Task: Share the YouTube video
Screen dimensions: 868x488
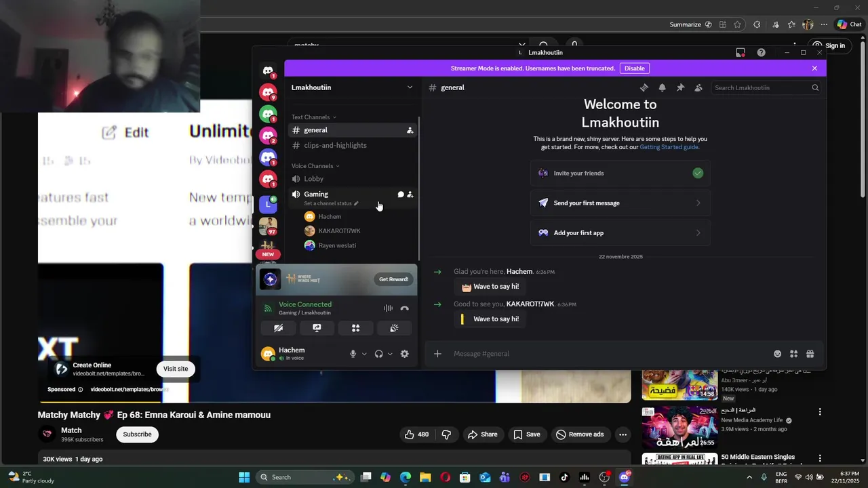Action: pos(482,434)
